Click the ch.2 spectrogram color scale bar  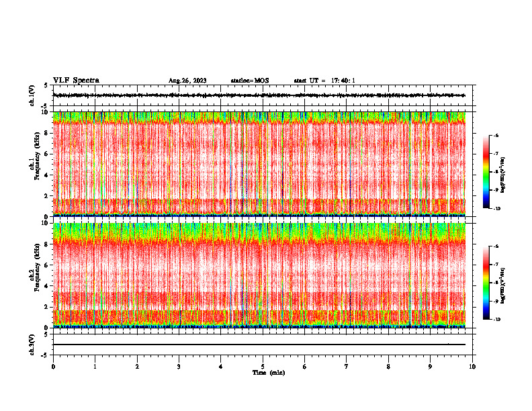pyautogui.click(x=486, y=283)
